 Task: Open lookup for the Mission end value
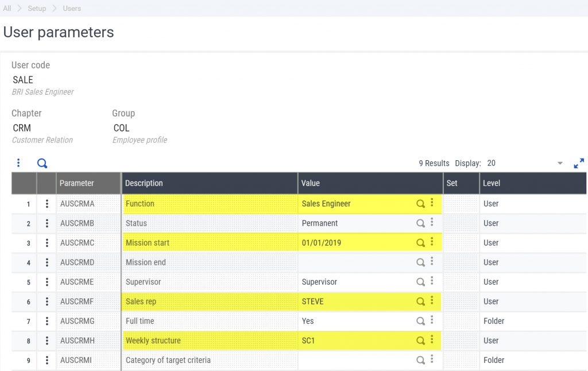[420, 262]
